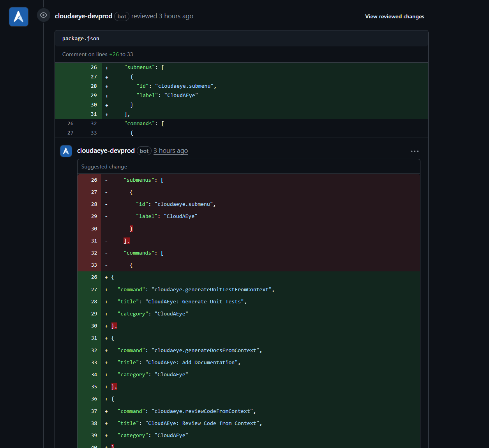Open the 3 hours ago comment timestamp

170,151
